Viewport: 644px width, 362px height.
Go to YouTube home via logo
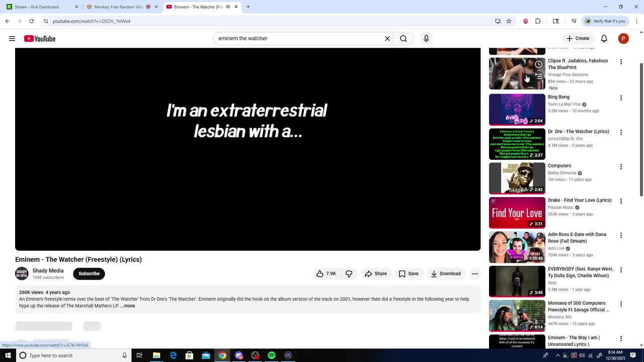point(40,39)
